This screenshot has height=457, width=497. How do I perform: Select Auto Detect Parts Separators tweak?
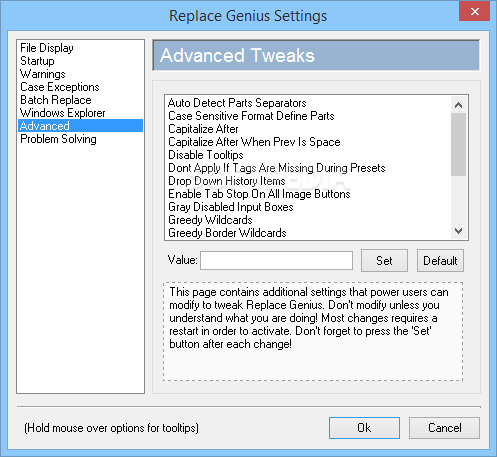pyautogui.click(x=237, y=103)
